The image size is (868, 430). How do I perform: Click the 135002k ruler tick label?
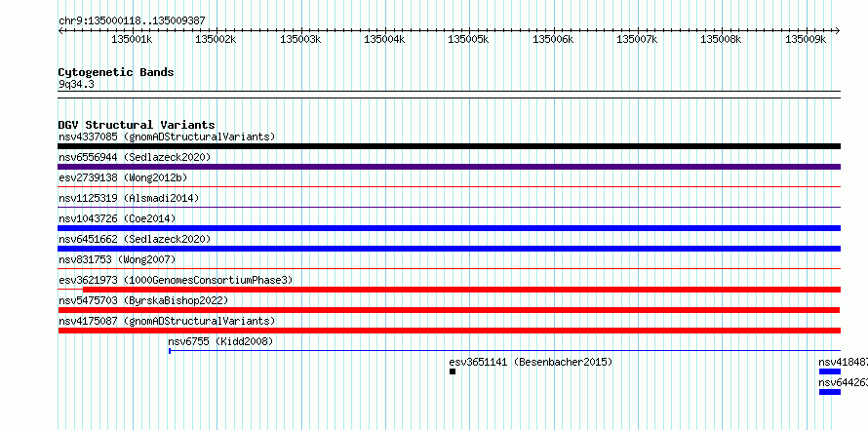(216, 39)
